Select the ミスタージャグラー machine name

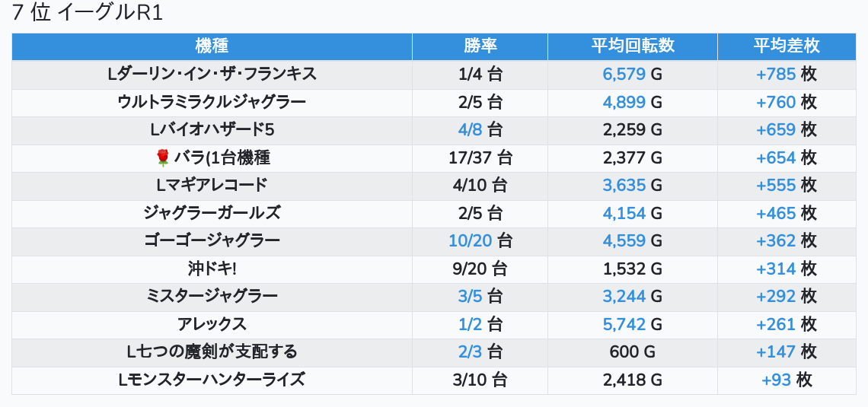[212, 297]
